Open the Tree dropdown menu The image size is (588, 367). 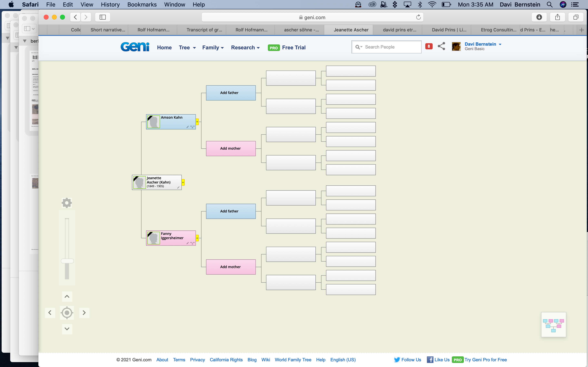point(187,48)
